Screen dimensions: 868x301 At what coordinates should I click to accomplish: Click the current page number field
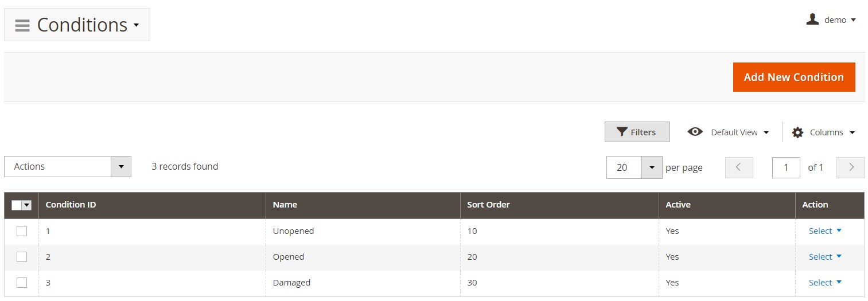coord(786,167)
